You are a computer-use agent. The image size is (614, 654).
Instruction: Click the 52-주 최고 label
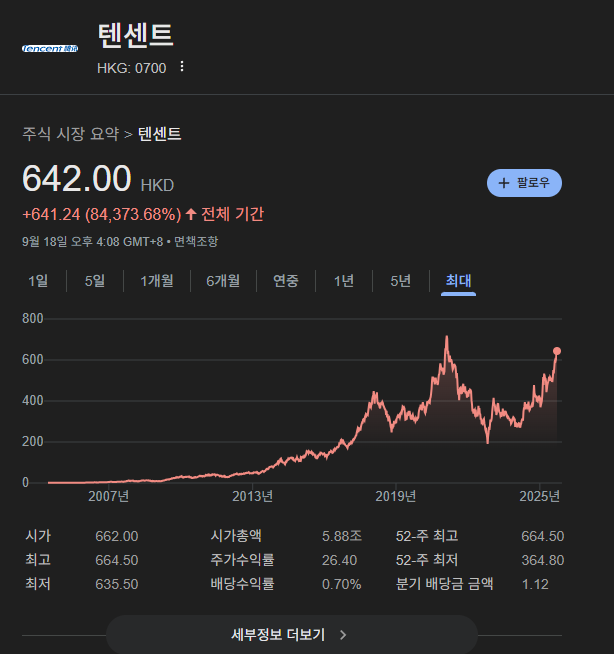(x=427, y=536)
